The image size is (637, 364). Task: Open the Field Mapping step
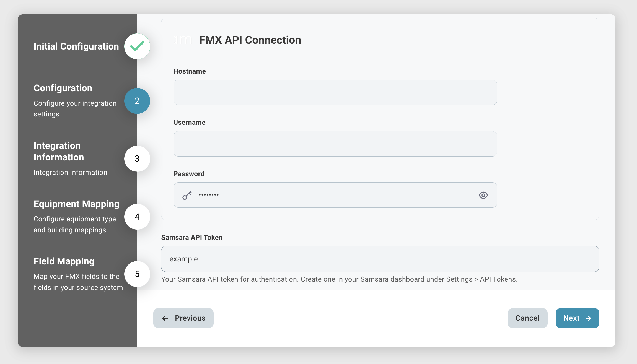point(64,261)
